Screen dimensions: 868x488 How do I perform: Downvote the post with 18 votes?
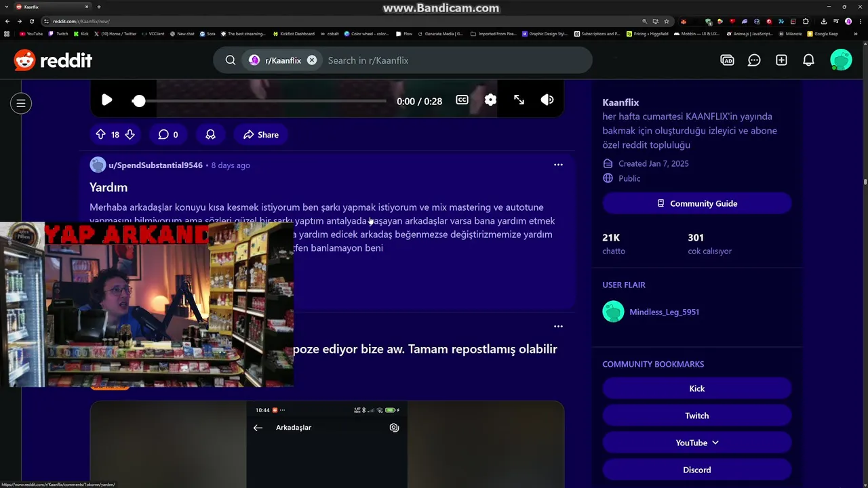point(130,135)
